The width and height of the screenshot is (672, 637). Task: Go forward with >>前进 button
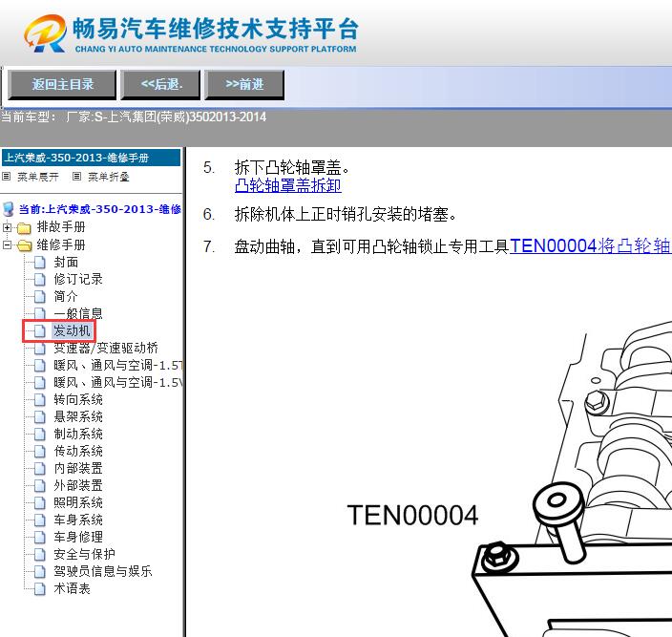click(x=244, y=84)
